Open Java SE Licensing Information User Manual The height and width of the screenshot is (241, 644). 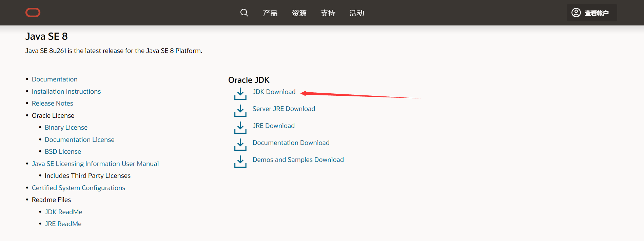[x=95, y=164]
